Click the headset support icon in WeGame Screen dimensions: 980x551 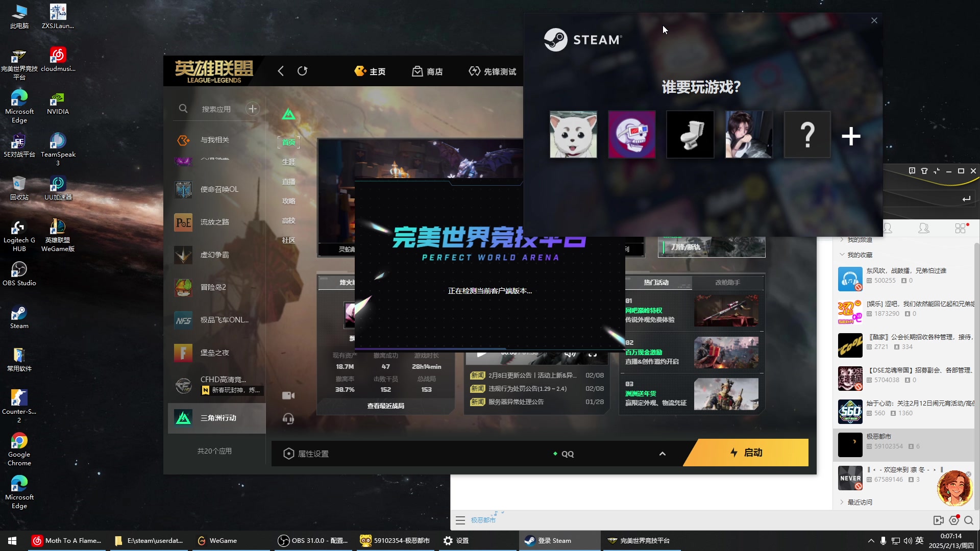(x=288, y=419)
